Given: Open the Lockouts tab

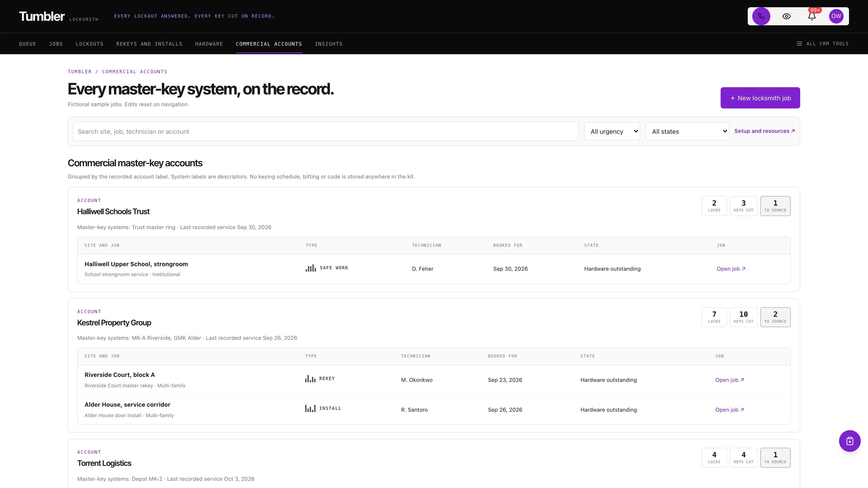Looking at the screenshot, I should coord(90,44).
